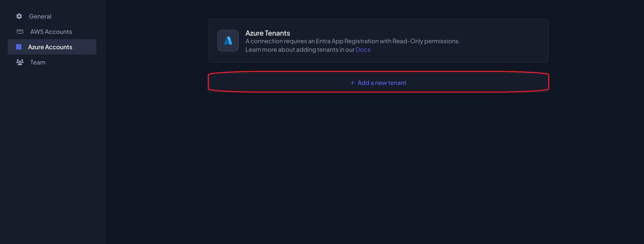Screen dimensions: 644x244
Task: Open the General settings section
Action: click(x=40, y=16)
